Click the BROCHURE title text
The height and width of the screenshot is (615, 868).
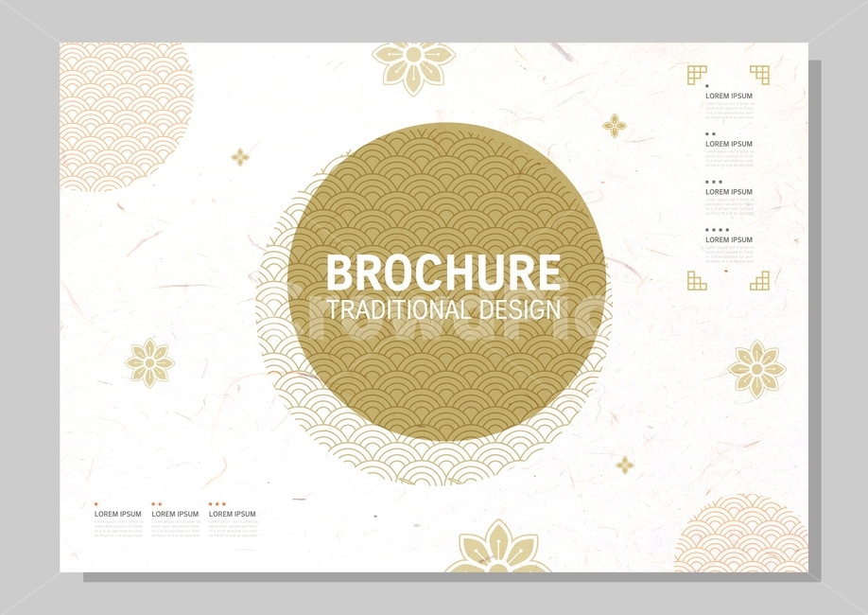[443, 272]
